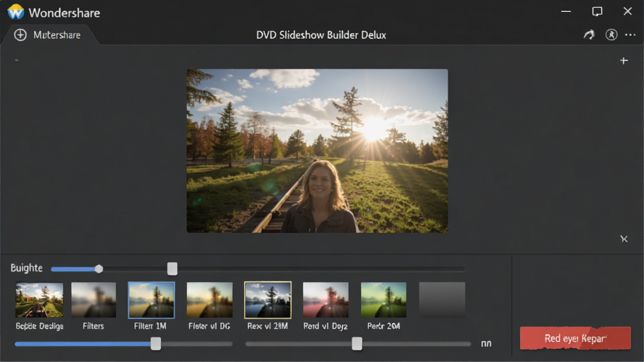644x362 pixels.
Task: Select the Rex vl 28M thumbnail
Action: tap(268, 300)
